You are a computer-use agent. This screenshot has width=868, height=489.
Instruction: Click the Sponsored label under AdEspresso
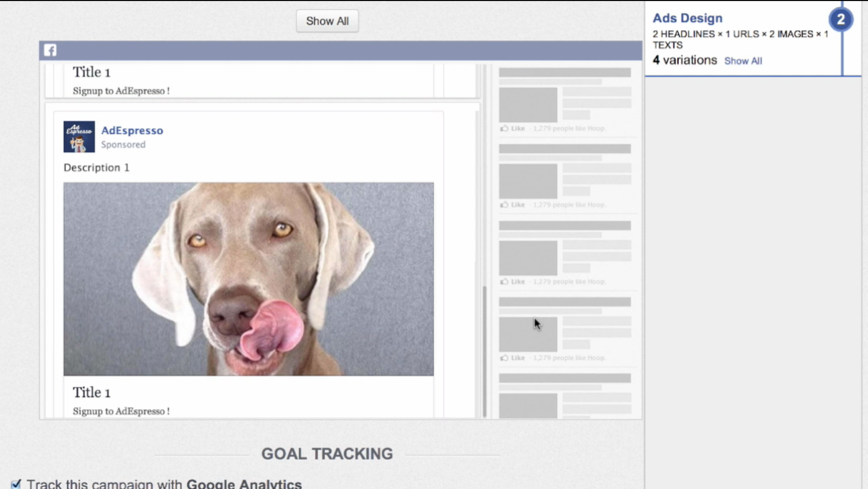[123, 145]
